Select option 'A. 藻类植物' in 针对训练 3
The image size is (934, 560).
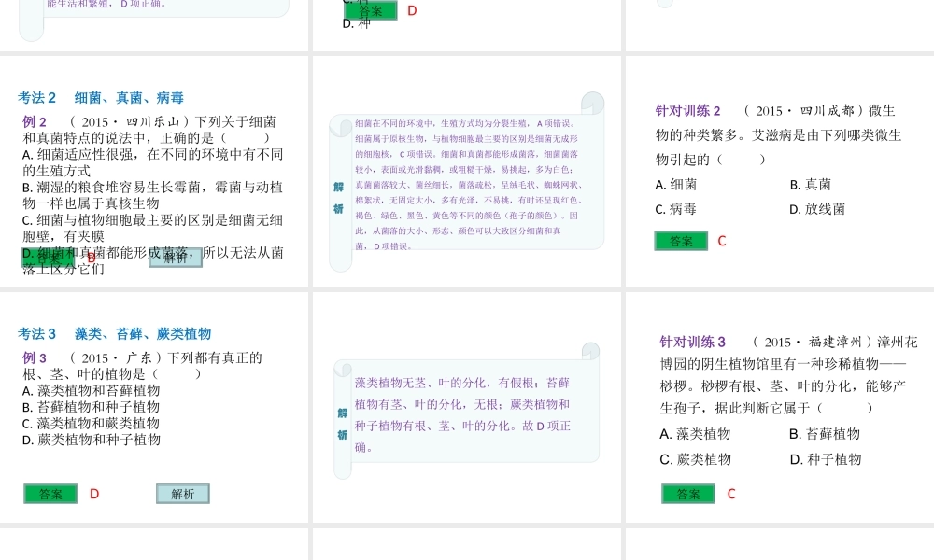click(x=695, y=434)
